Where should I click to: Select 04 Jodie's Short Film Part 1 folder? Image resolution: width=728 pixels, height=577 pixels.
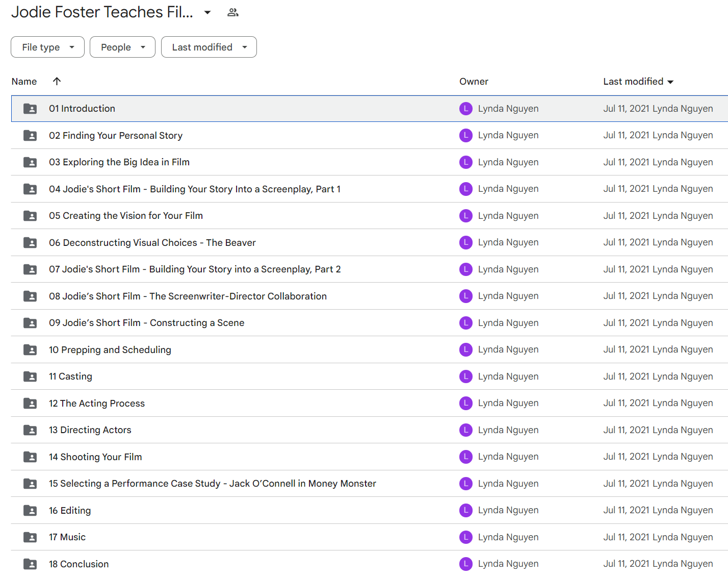[x=195, y=189]
